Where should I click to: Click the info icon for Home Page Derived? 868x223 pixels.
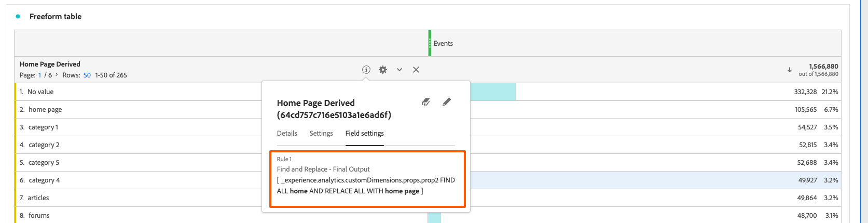366,70
